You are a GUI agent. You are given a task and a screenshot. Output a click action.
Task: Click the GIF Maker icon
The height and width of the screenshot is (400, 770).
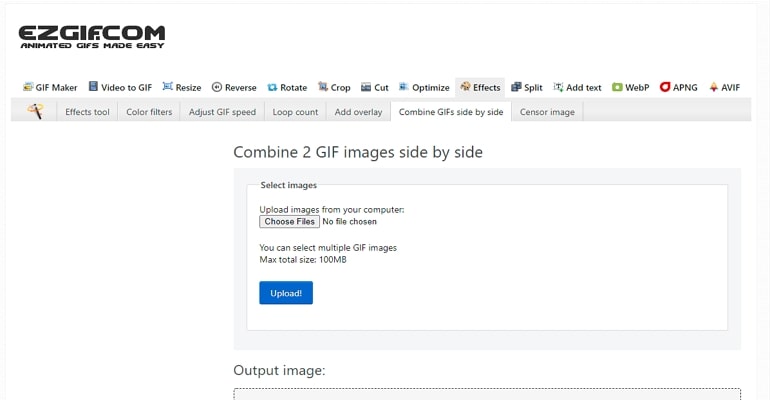pos(28,87)
